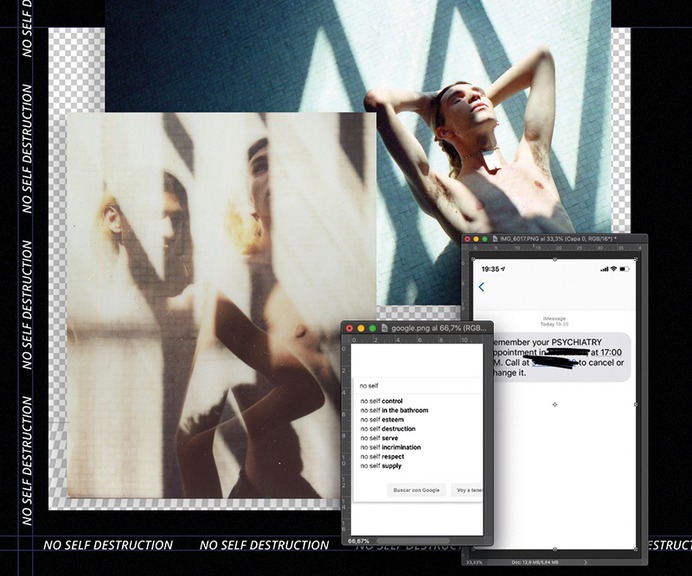Click the horizontal ruler of the google.png window
Viewport: 692px width, 576px height.
[417, 340]
